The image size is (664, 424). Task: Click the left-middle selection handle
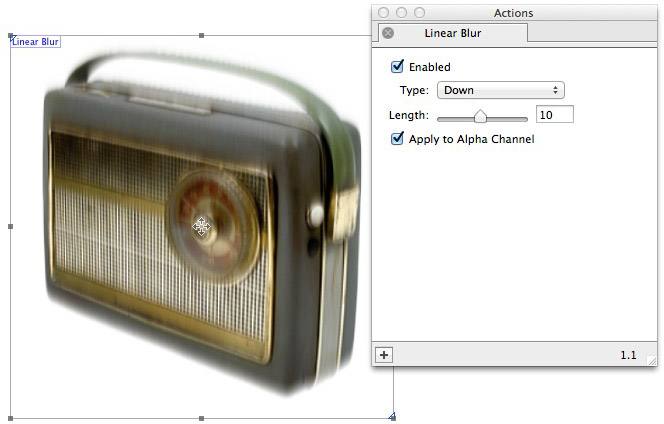point(11,227)
